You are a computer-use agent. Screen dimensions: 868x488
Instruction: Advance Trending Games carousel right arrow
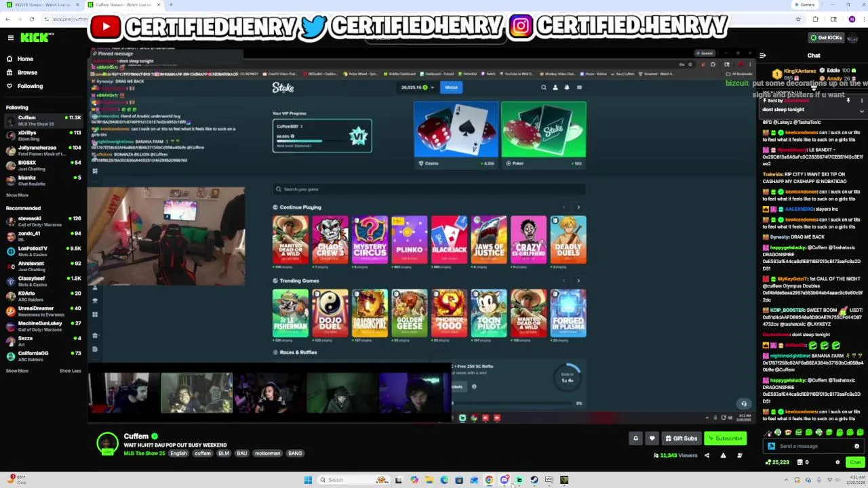click(578, 281)
